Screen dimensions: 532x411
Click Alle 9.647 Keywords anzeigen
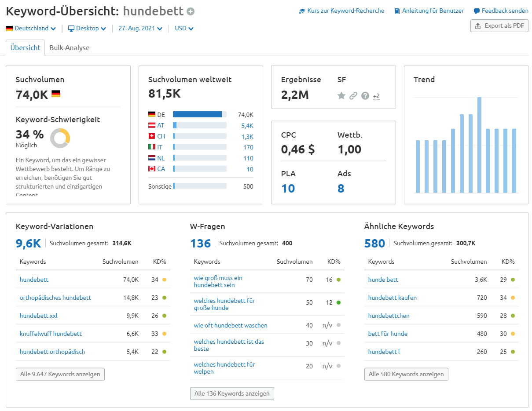click(60, 374)
